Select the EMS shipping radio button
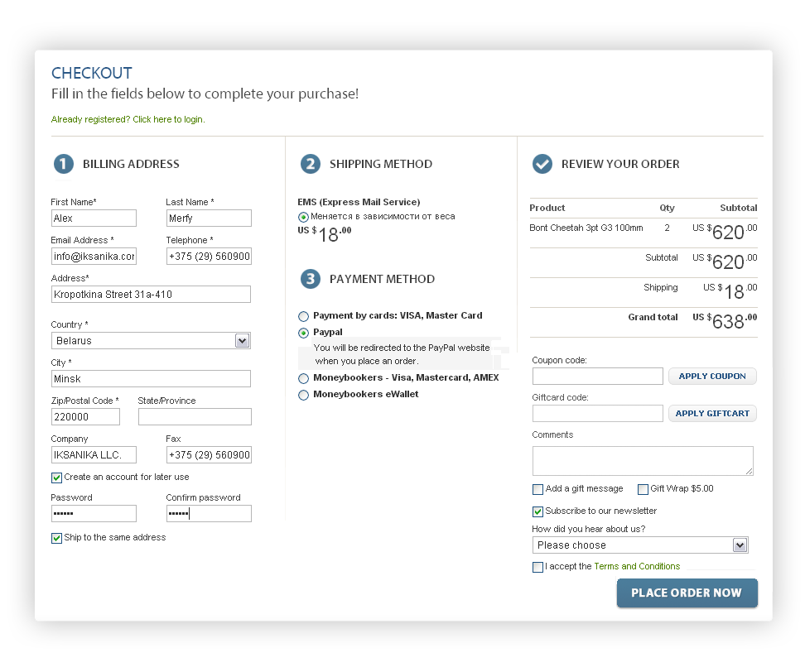Viewport: 805px width, 672px height. point(304,217)
